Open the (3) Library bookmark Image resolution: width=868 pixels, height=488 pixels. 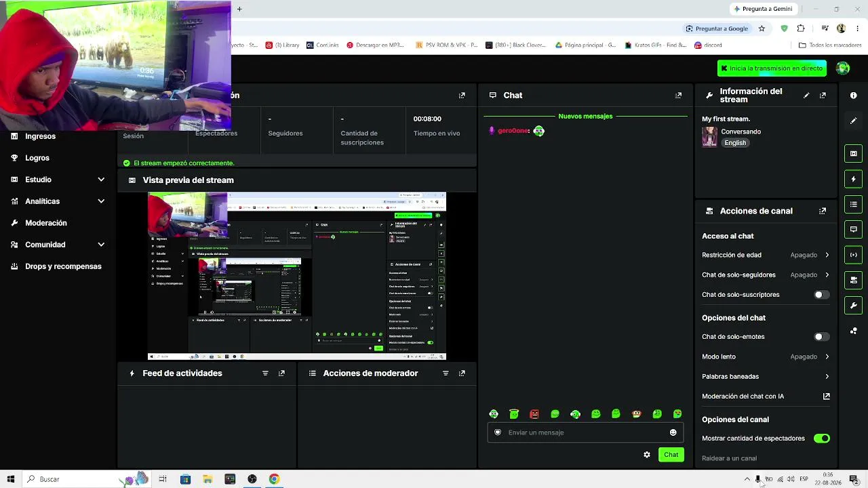pos(282,45)
